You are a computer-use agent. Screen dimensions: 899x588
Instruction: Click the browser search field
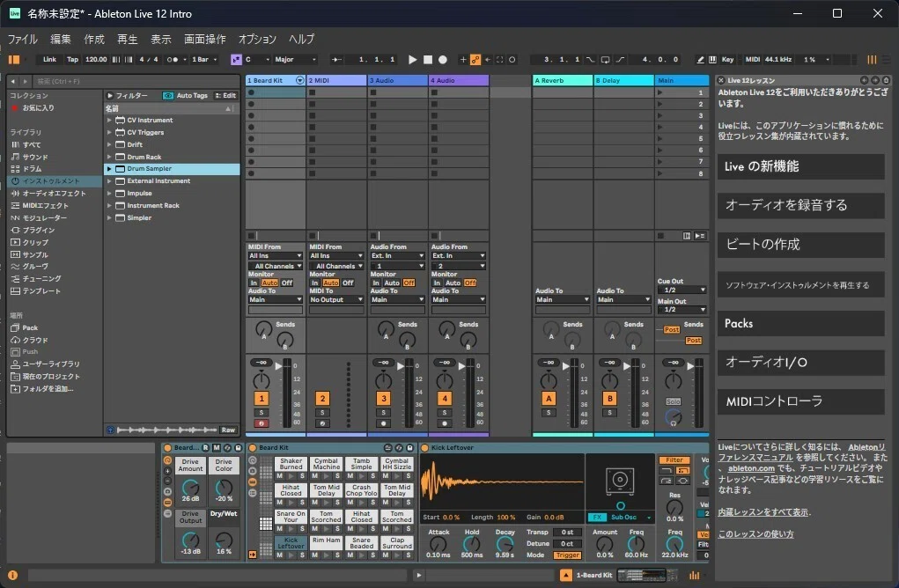136,81
